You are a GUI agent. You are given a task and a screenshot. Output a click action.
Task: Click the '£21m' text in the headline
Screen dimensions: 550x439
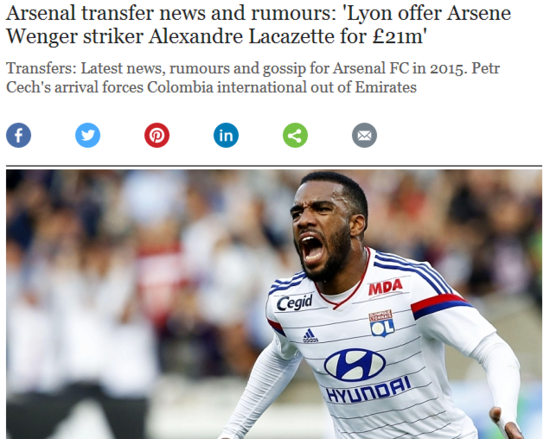(x=400, y=36)
